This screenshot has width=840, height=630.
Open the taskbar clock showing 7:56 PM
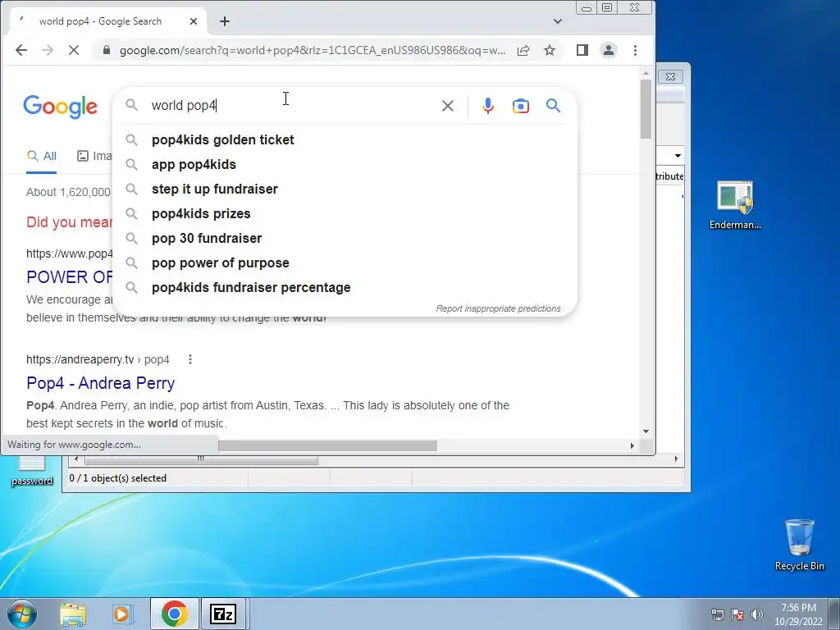[x=798, y=614]
